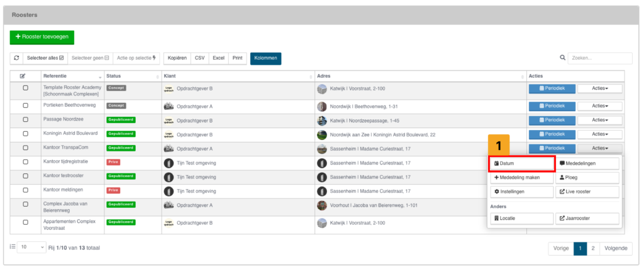Click location thumbnail for Noordwijk Beethovenweg address

point(322,107)
